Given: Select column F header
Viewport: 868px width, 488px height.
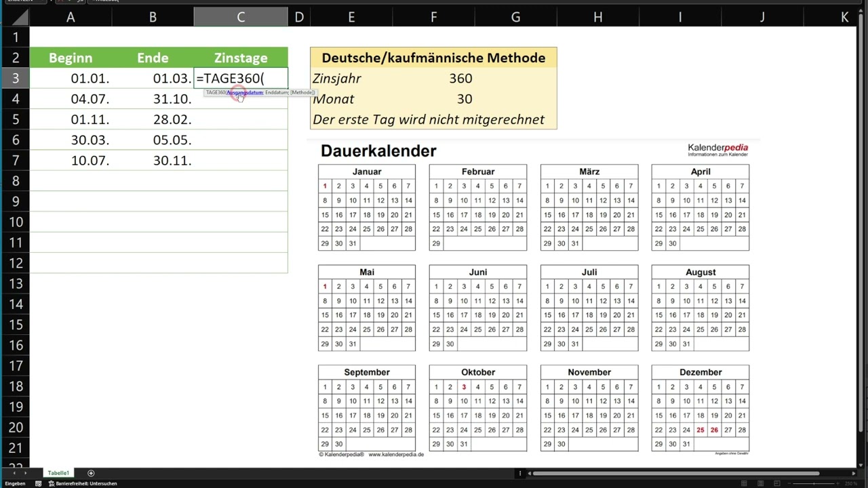Looking at the screenshot, I should tap(433, 17).
